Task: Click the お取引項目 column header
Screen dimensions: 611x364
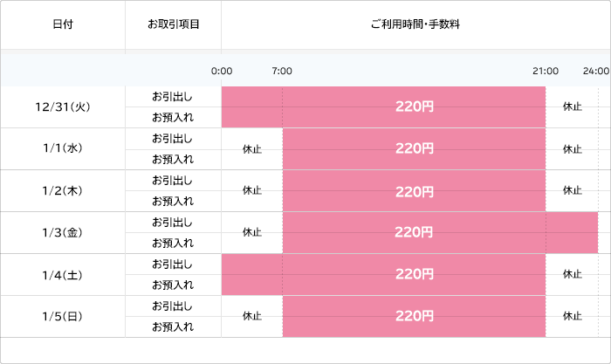Action: [x=174, y=24]
